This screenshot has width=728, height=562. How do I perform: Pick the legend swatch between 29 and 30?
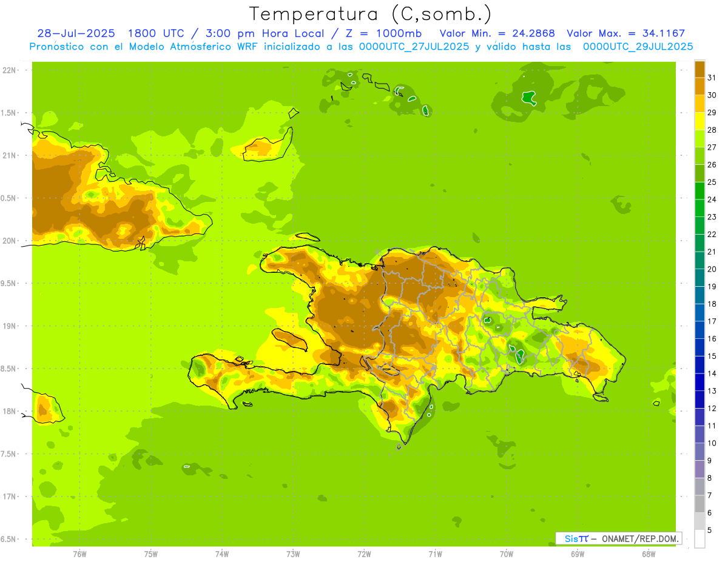[x=699, y=104]
